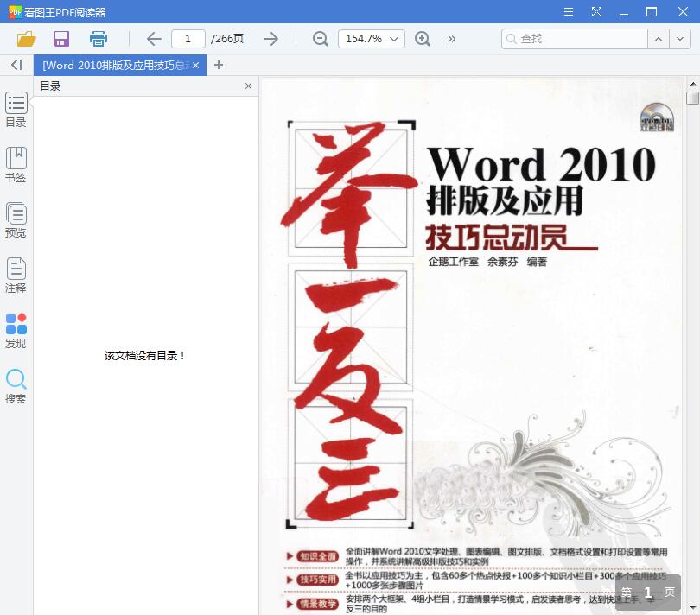Show more toolbar options with the double chevron
Image resolution: width=700 pixels, height=615 pixels.
452,39
